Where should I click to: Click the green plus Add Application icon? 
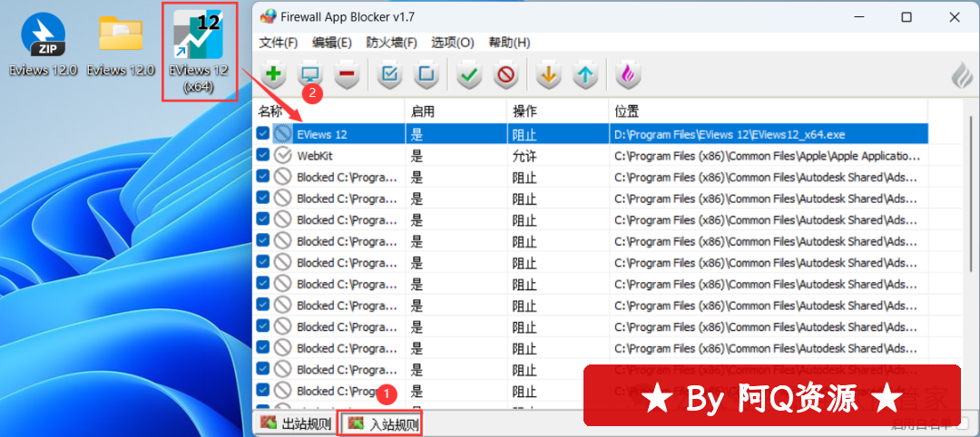(x=273, y=76)
